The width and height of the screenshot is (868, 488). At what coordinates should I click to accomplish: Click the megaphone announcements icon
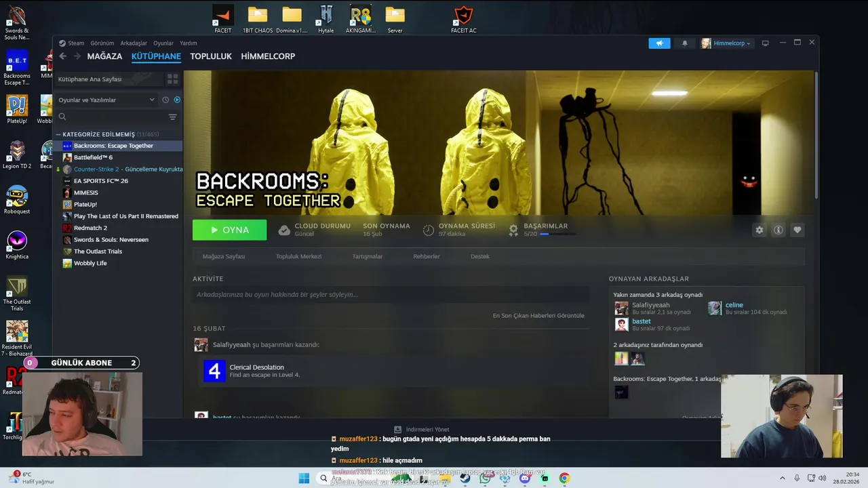(x=659, y=43)
